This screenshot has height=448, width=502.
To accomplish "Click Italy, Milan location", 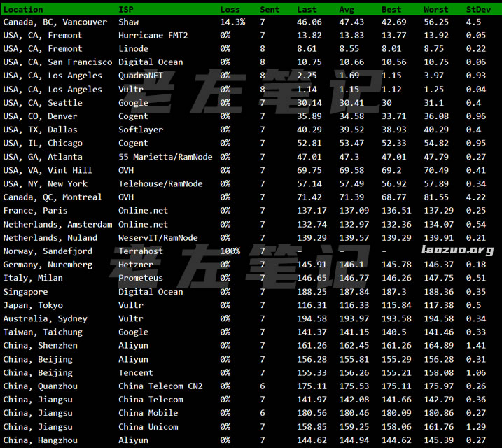I will click(x=33, y=278).
